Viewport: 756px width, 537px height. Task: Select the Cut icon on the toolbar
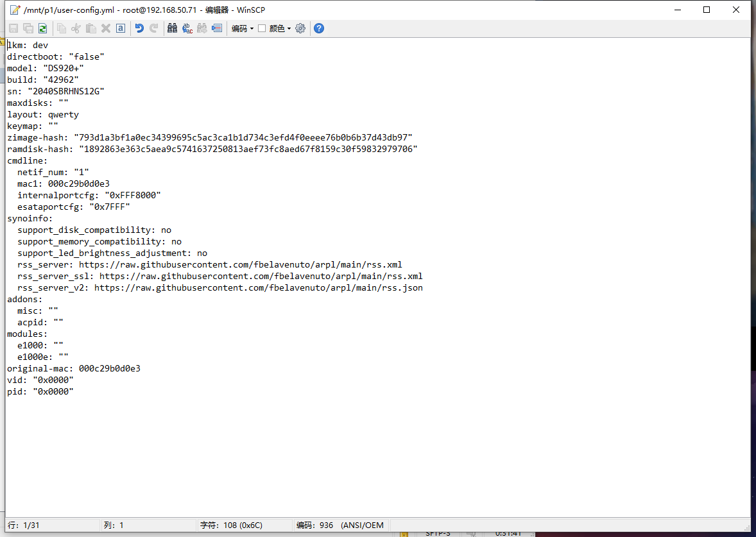(75, 28)
